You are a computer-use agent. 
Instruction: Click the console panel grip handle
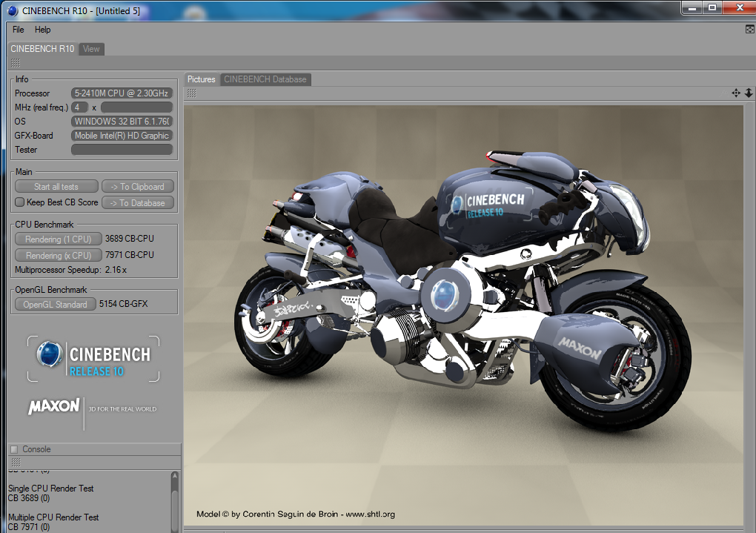pyautogui.click(x=16, y=462)
